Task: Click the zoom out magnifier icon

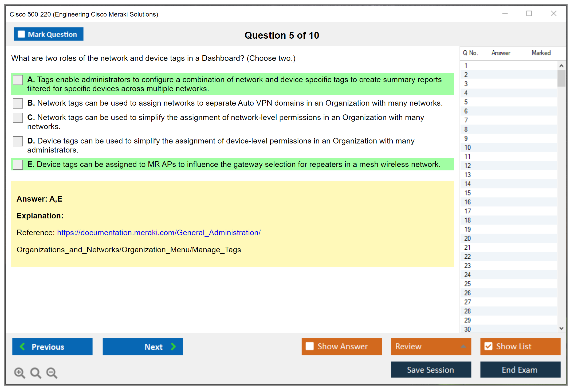Action: click(x=52, y=373)
